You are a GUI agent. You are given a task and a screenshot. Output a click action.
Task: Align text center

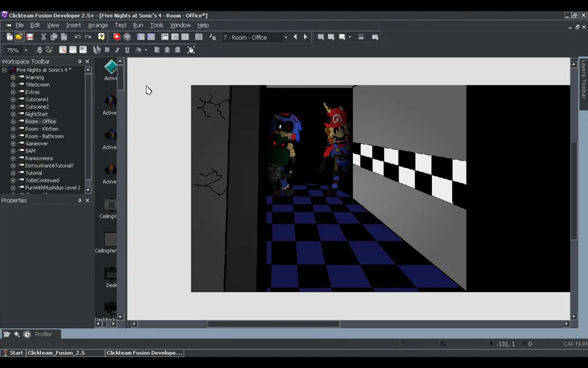coord(167,50)
